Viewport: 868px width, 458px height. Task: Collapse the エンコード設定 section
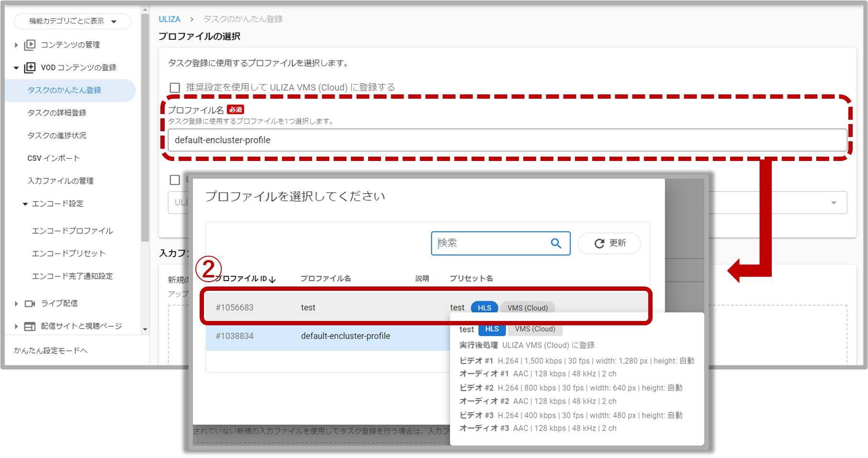coord(25,204)
